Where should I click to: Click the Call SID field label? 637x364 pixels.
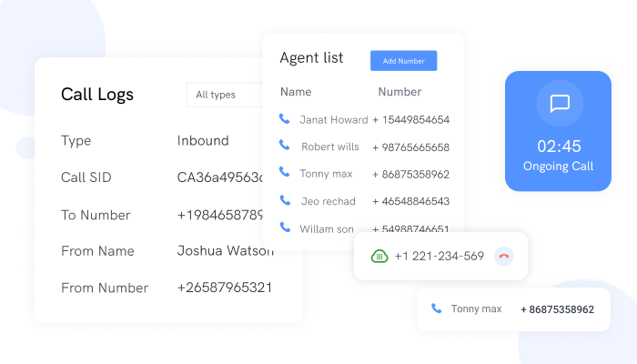(86, 177)
